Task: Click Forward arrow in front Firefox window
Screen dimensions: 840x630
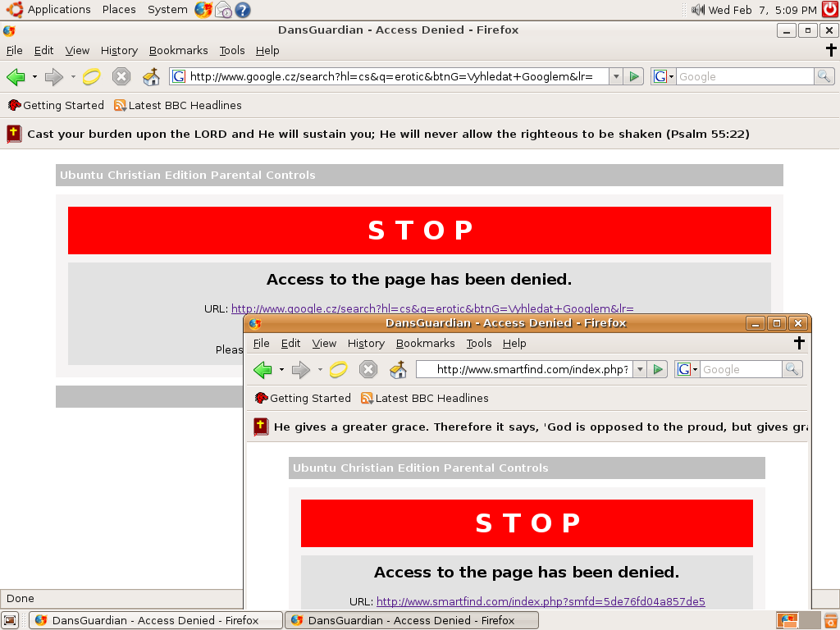Action: point(300,370)
